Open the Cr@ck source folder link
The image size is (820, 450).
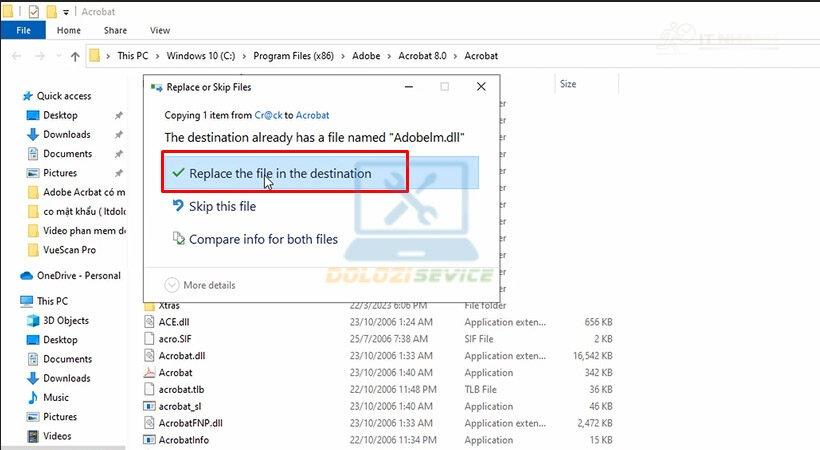coord(268,115)
